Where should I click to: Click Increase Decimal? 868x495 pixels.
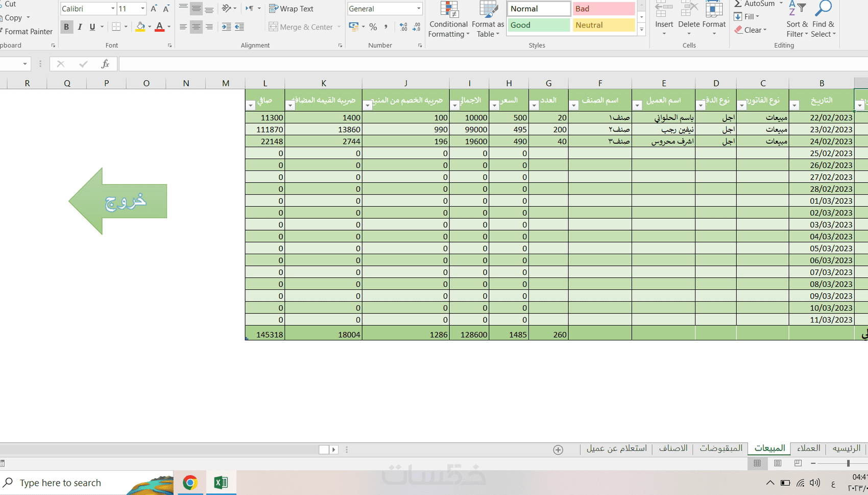pyautogui.click(x=404, y=27)
